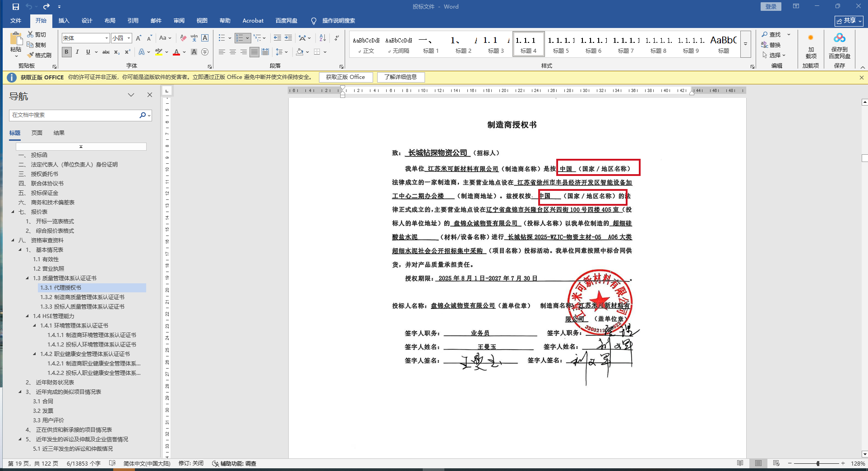Align text to the left
This screenshot has width=868, height=471.
click(x=222, y=52)
